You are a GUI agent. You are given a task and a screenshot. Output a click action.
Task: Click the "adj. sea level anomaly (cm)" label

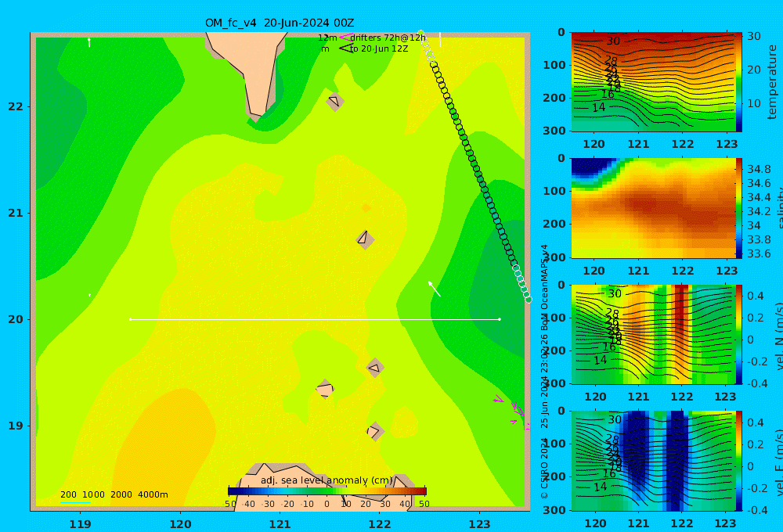(x=327, y=480)
